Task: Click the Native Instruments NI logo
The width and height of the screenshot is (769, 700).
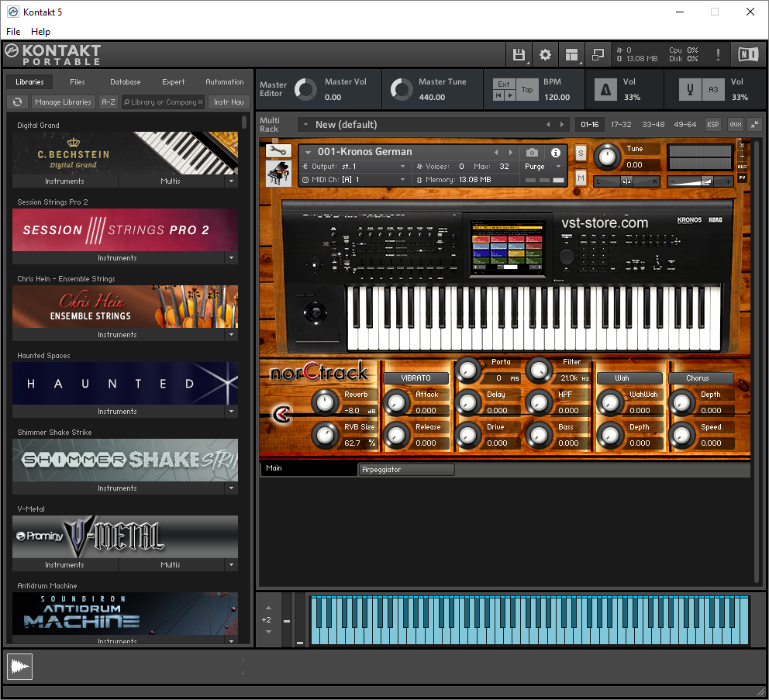Action: point(748,54)
